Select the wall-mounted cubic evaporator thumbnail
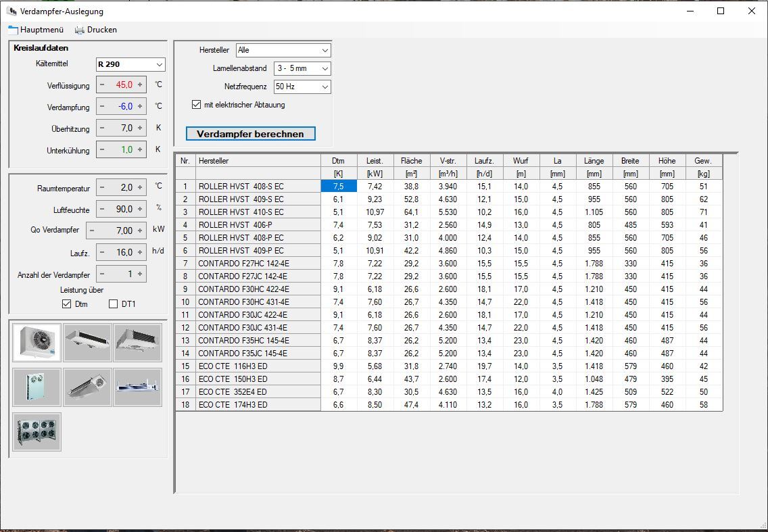The width and height of the screenshot is (768, 532). coord(37,343)
